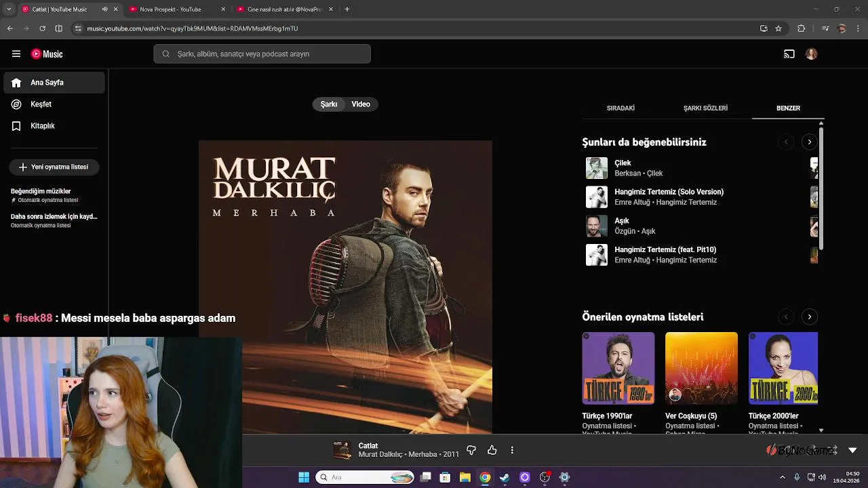The width and height of the screenshot is (868, 488).
Task: Open the volume icon in system tray
Action: [x=822, y=477]
